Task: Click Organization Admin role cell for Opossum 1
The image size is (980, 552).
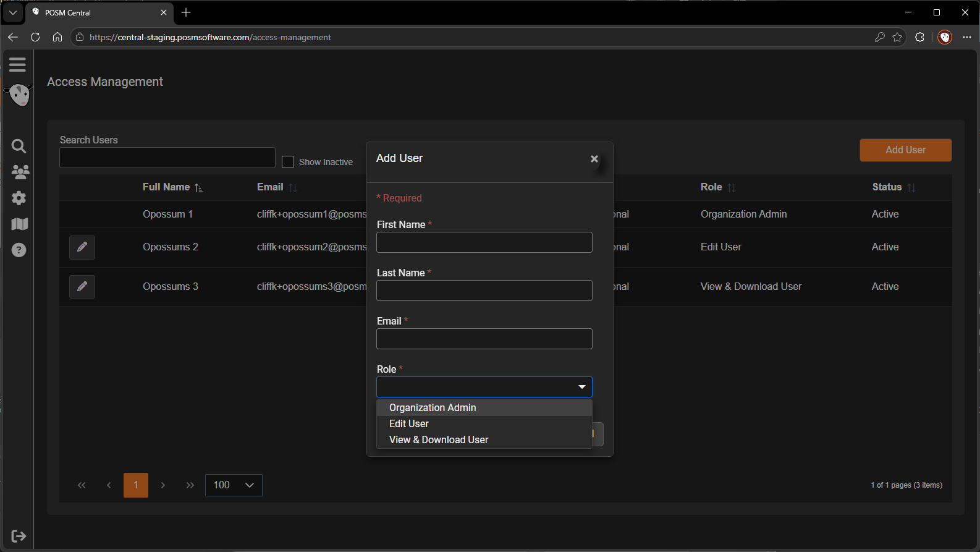Action: pyautogui.click(x=744, y=214)
